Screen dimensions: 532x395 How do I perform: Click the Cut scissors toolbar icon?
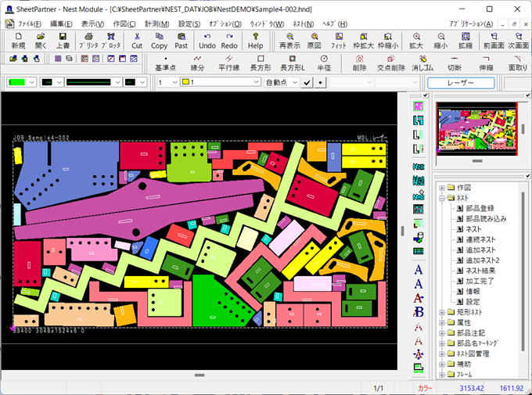coord(137,41)
